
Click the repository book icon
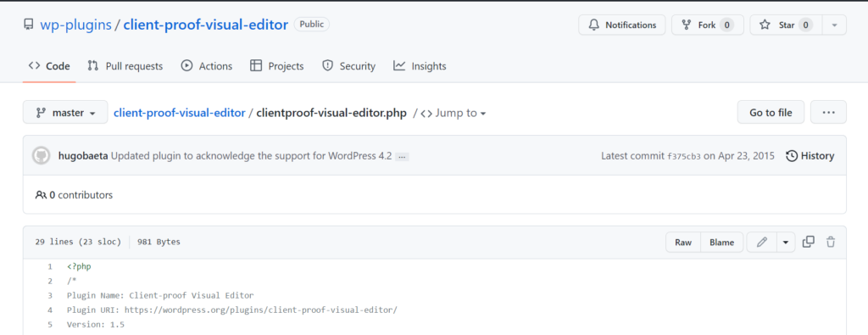click(x=28, y=25)
